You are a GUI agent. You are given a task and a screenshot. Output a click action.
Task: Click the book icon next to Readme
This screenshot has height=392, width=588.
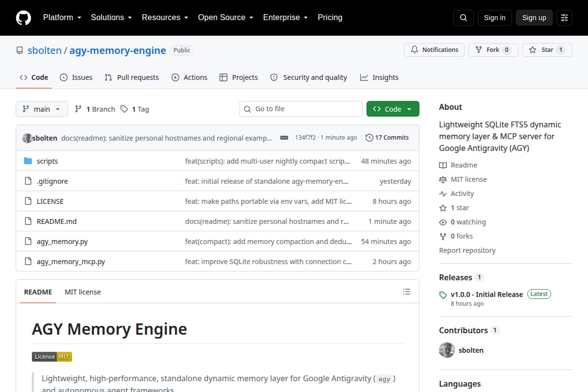[443, 166]
